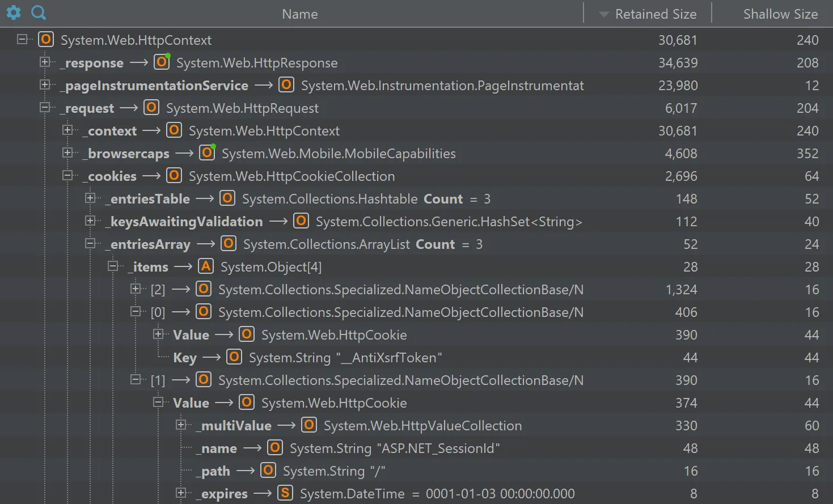Click the object icon beside System.Collections.ArrayList
Viewport: 833px width, 504px height.
(x=229, y=244)
